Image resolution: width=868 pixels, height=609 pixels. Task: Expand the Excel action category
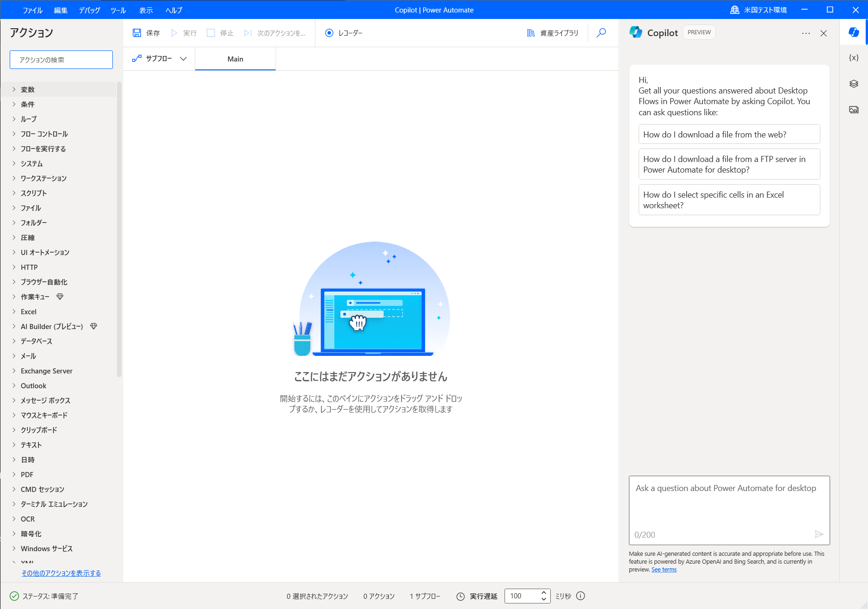28,311
